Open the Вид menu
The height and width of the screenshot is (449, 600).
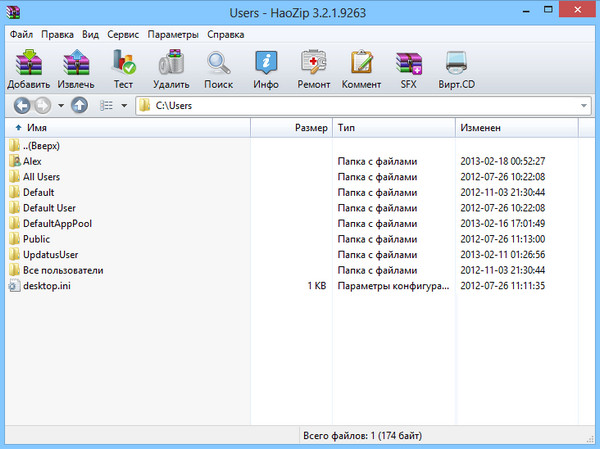point(90,34)
